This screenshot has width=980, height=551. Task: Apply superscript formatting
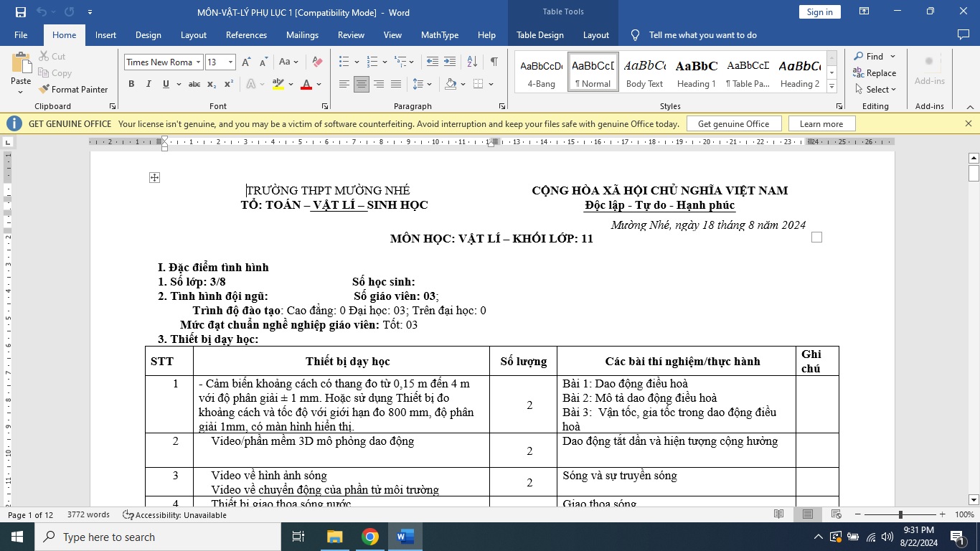(x=229, y=84)
